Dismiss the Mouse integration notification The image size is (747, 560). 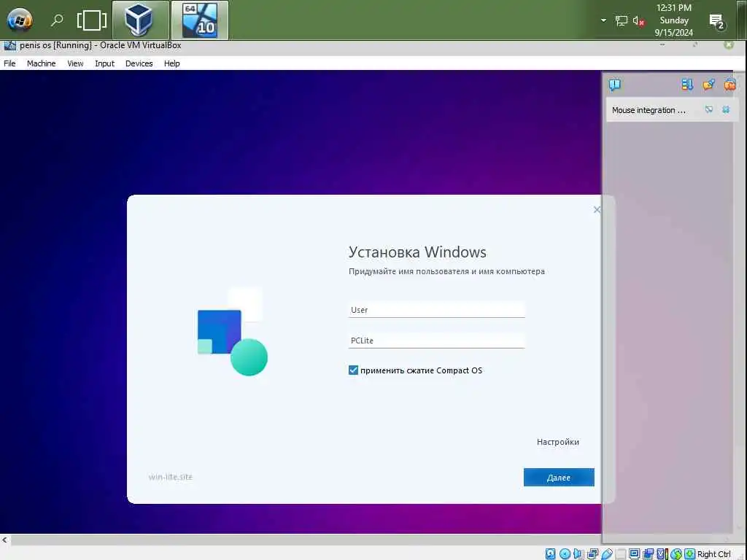tap(726, 110)
